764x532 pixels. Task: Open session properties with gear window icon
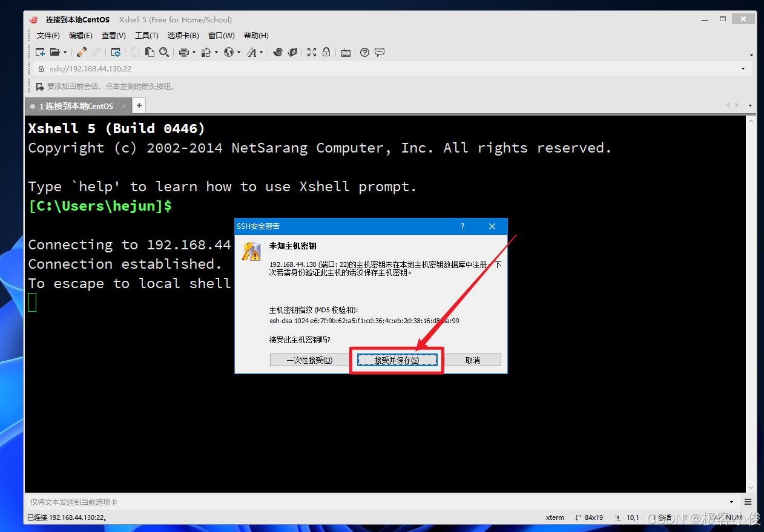pos(116,53)
